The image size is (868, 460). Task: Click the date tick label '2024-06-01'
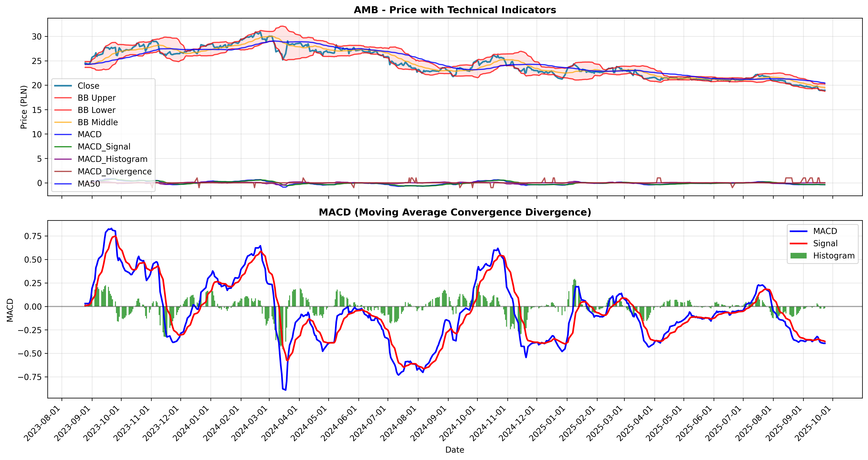339,423
